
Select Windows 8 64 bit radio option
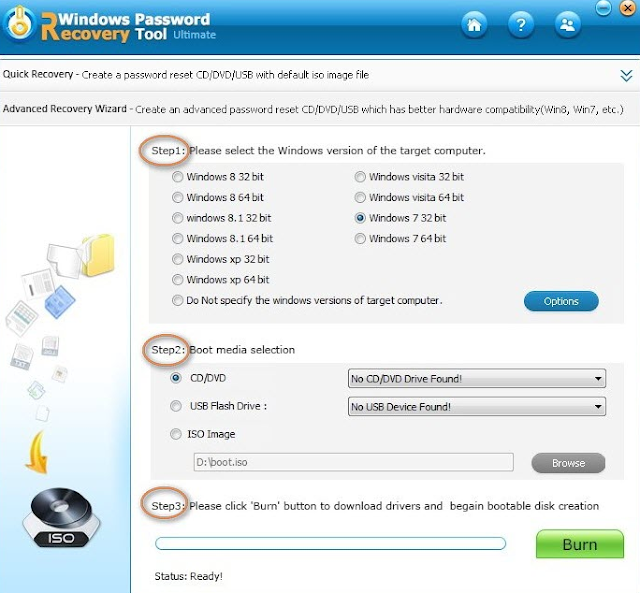tap(177, 198)
